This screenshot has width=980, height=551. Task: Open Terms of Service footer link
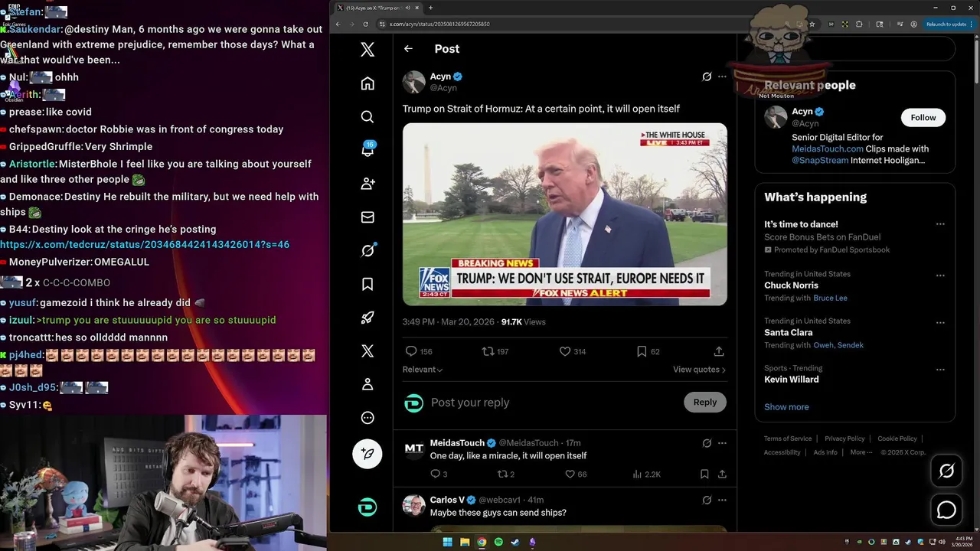[x=788, y=439]
